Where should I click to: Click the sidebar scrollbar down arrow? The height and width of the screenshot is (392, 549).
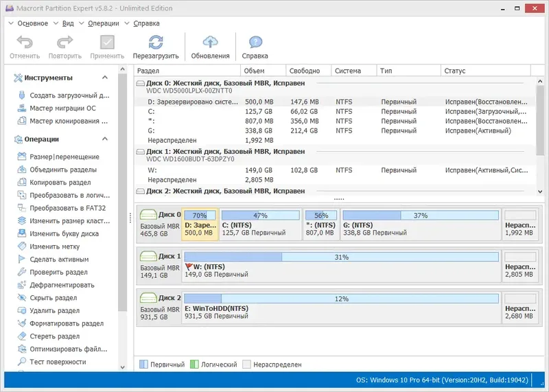point(123,367)
